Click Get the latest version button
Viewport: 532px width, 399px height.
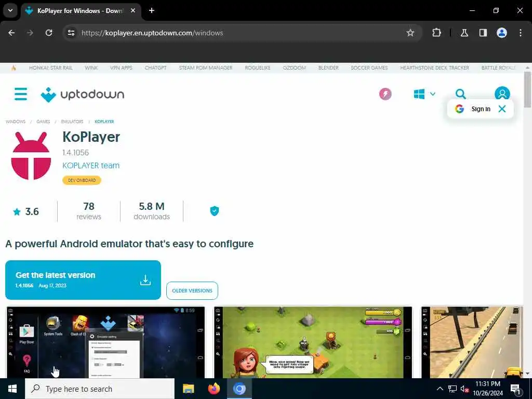[83, 280]
